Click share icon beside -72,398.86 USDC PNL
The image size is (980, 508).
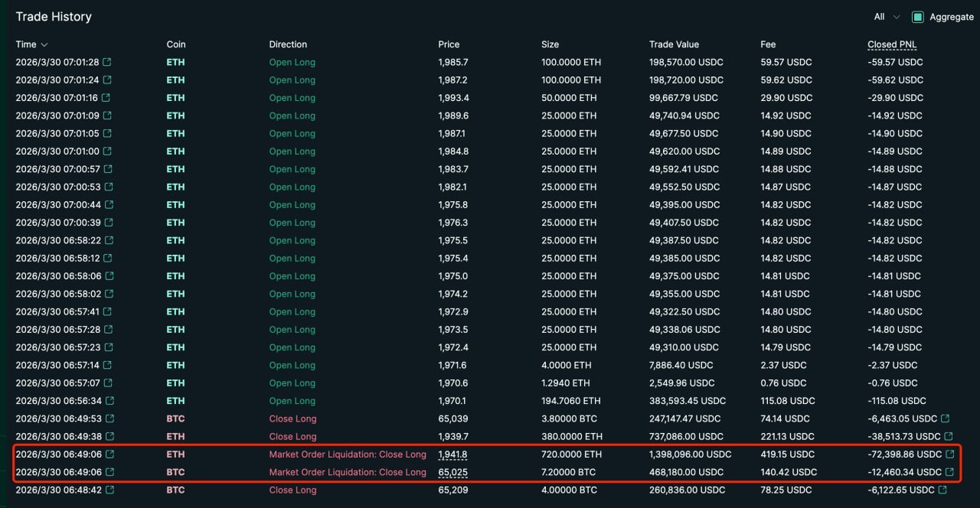[950, 454]
